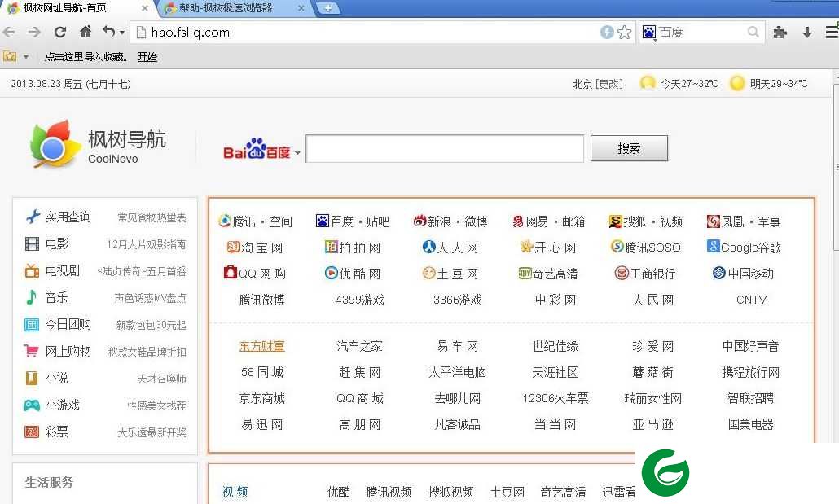The image size is (839, 504).
Task: Open the extensions puzzle piece icon
Action: (x=780, y=33)
